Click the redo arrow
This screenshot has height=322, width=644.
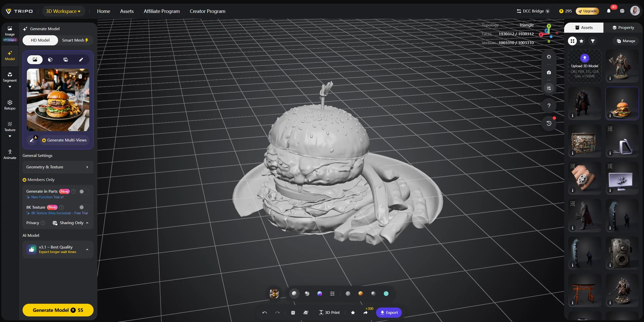(x=277, y=313)
